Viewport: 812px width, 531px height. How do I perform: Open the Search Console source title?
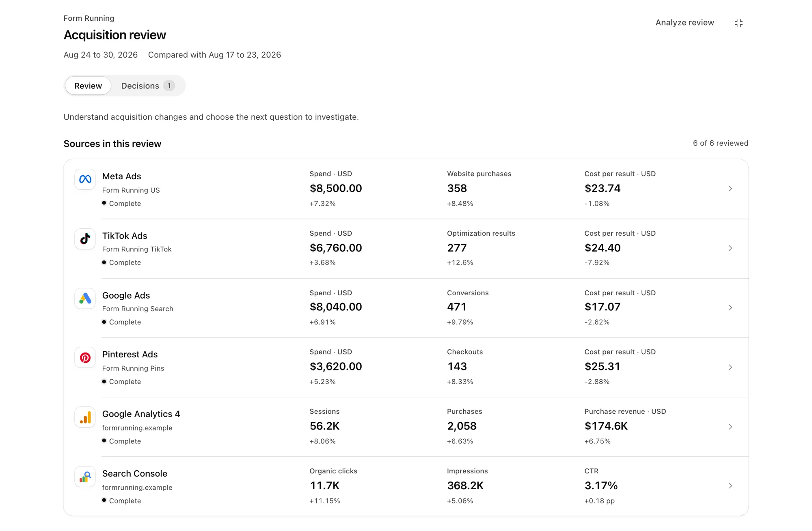pos(134,474)
